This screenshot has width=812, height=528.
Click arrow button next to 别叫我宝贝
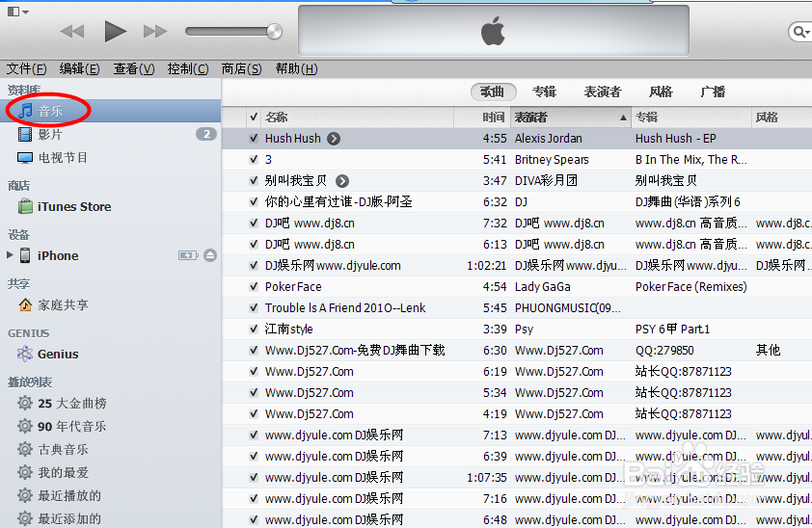click(342, 181)
